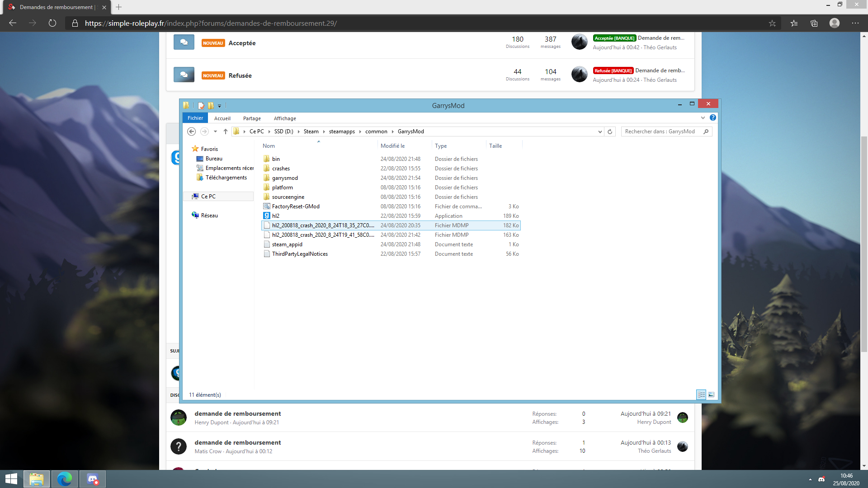Click the browser page vertical scrollbar
868x488 pixels.
[x=864, y=244]
